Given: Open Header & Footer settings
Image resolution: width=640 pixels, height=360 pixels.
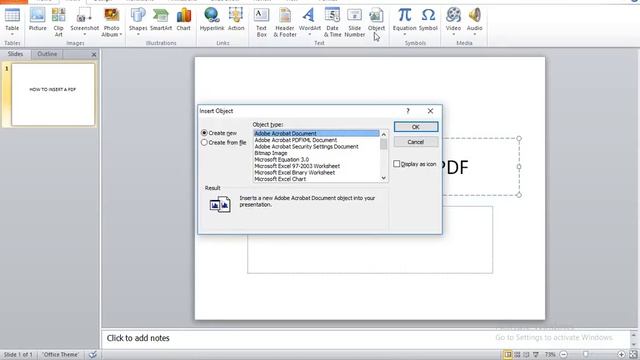Looking at the screenshot, I should coord(285,22).
